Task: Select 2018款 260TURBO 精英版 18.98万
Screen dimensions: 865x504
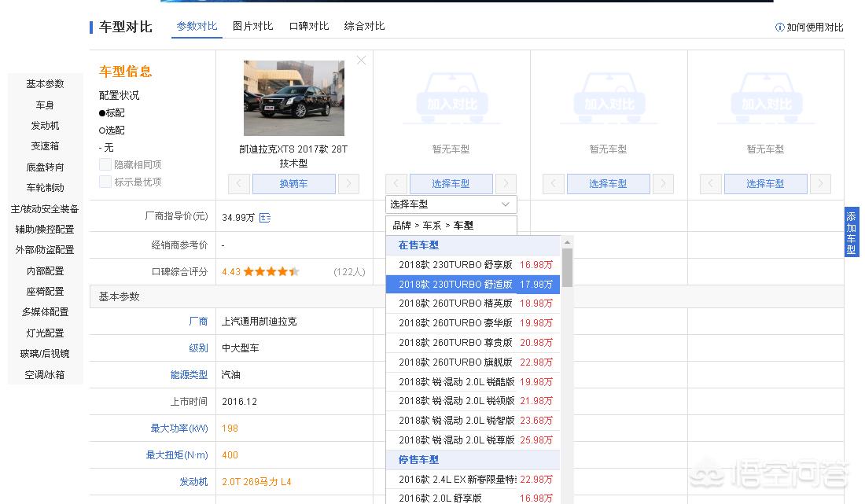Action: pyautogui.click(x=473, y=304)
